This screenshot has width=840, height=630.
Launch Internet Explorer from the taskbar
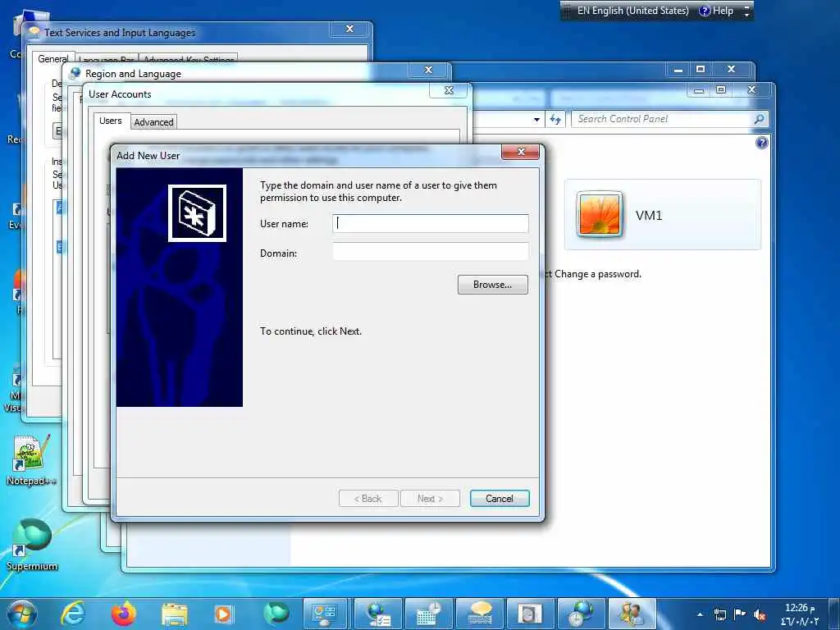[x=73, y=614]
